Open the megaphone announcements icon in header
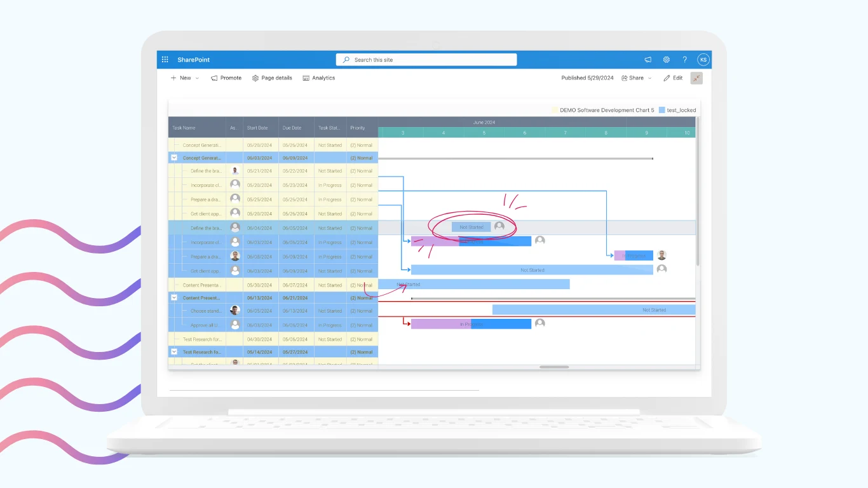Viewport: 868px width, 488px height. click(x=648, y=60)
